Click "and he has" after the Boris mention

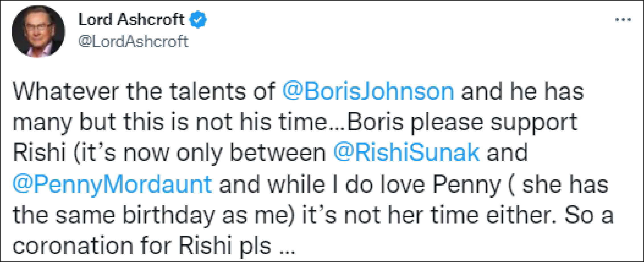[x=522, y=92]
